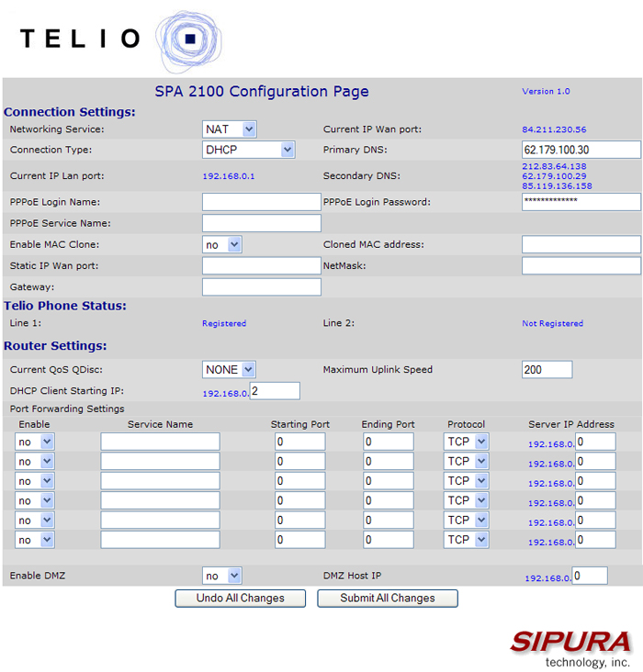Open the third row Protocol TCP dropdown

(467, 481)
